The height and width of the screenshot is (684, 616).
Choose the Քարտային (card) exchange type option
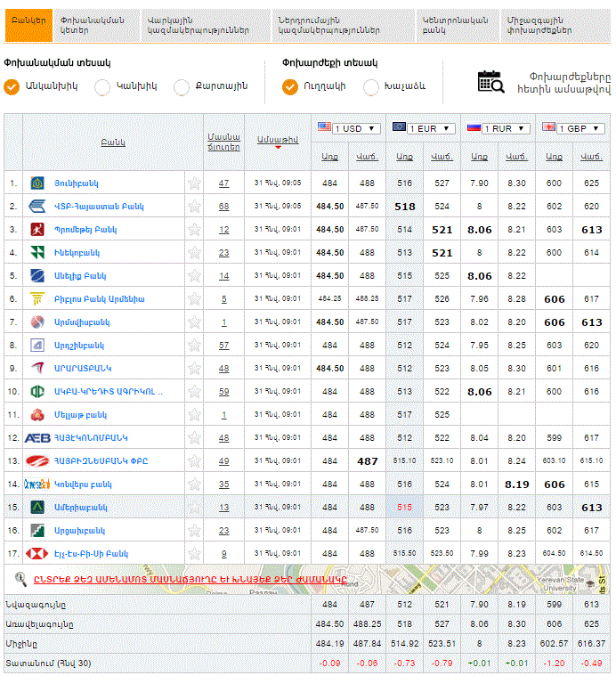182,87
